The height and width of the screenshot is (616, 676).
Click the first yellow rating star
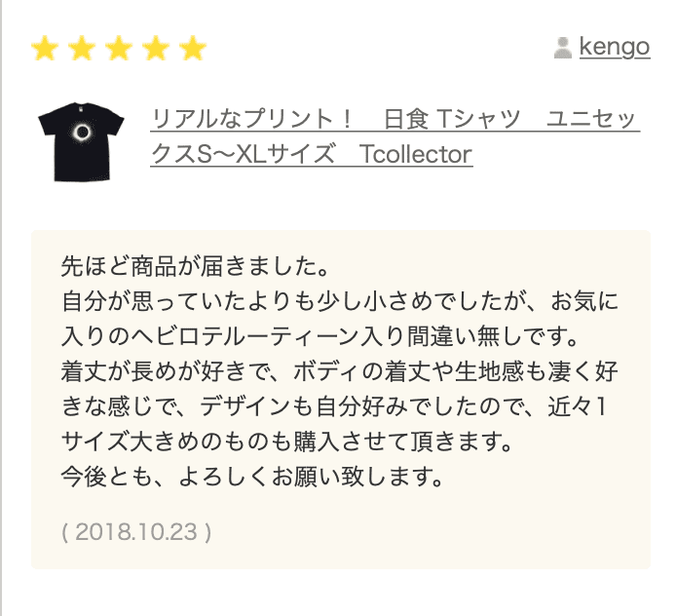(44, 48)
